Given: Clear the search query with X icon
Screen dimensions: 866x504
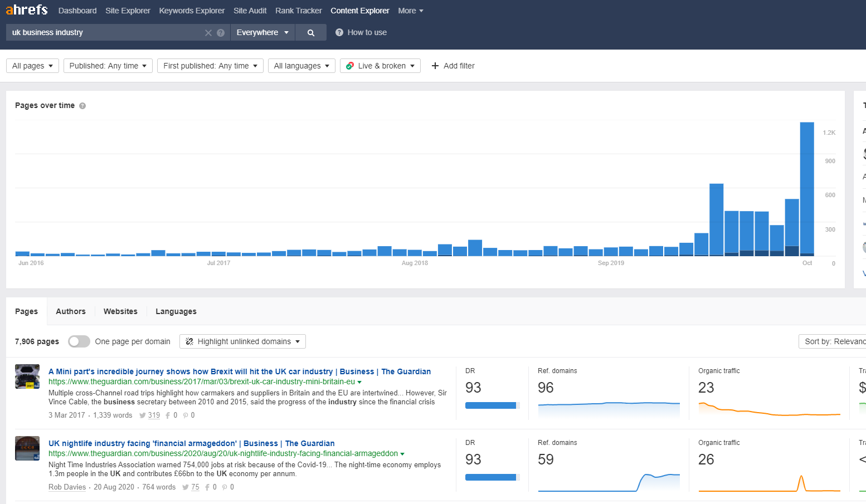Looking at the screenshot, I should (x=208, y=33).
